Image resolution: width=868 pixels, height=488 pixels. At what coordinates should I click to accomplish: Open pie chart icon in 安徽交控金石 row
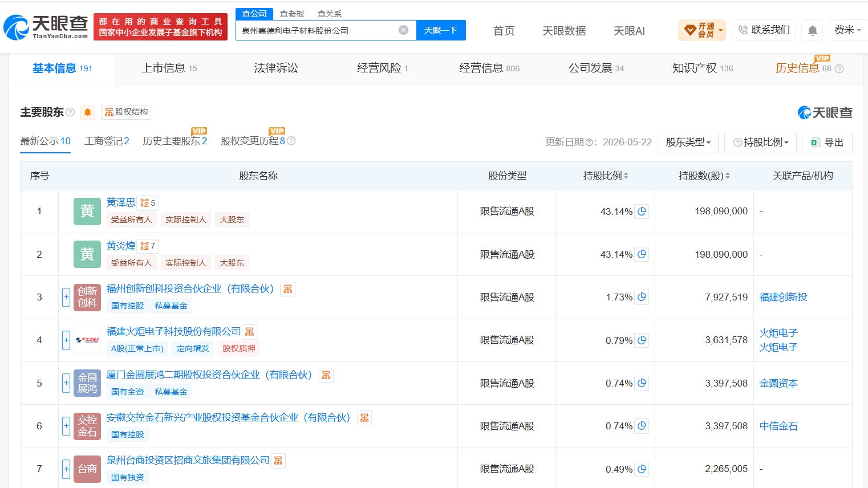click(642, 426)
